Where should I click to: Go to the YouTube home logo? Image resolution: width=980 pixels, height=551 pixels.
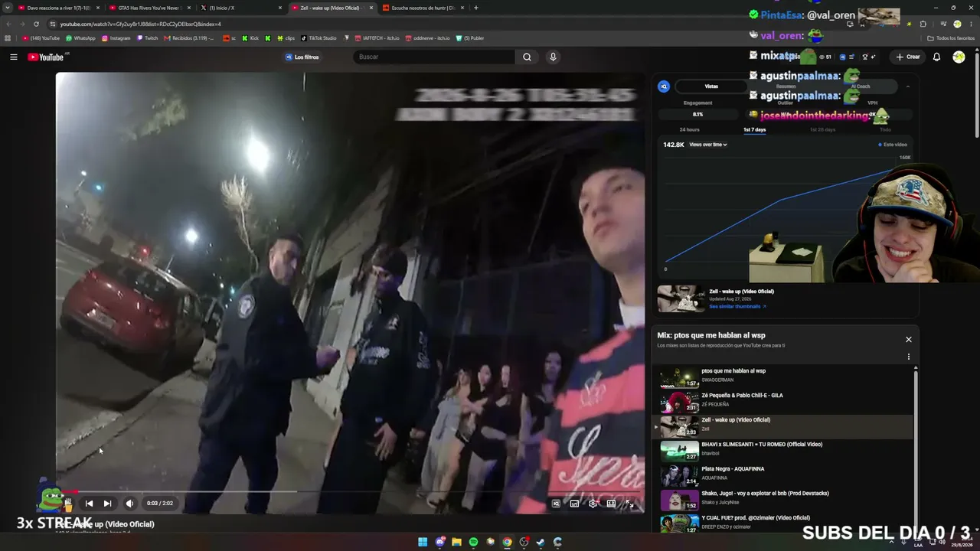[47, 57]
